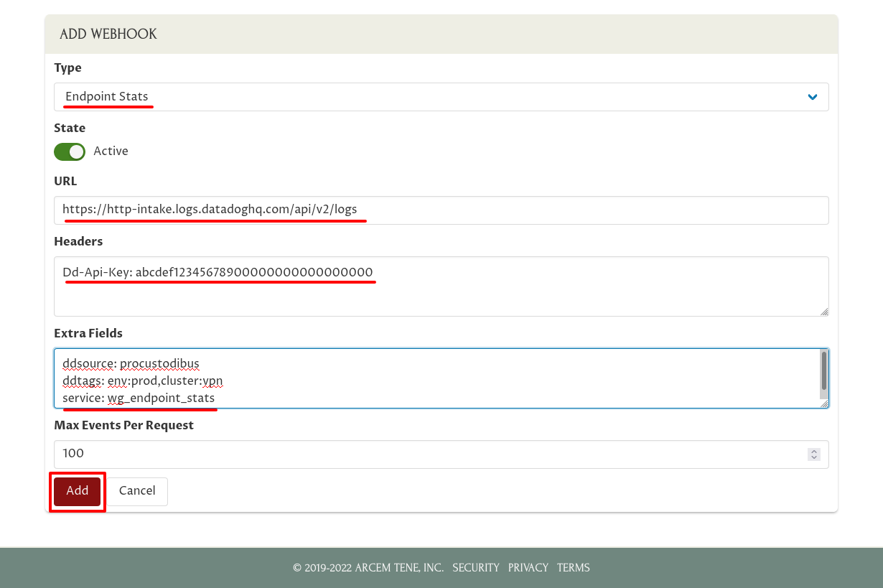
Task: Click the Max Events number stepper arrows
Action: coord(814,454)
